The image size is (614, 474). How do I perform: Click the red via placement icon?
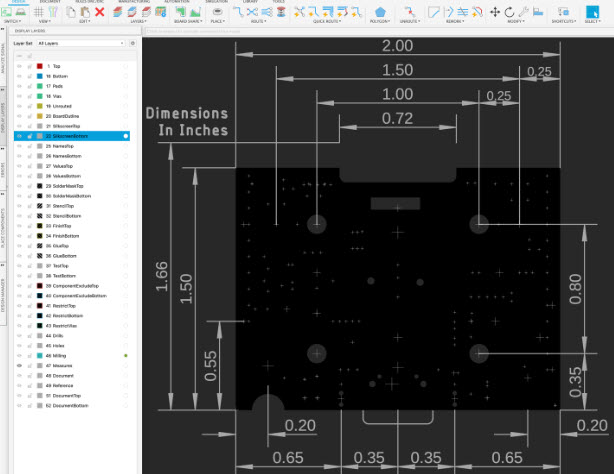coord(281,12)
